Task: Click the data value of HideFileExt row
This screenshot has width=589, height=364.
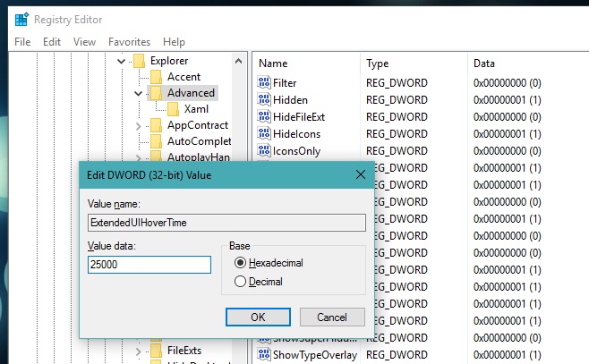Action: pyautogui.click(x=508, y=116)
